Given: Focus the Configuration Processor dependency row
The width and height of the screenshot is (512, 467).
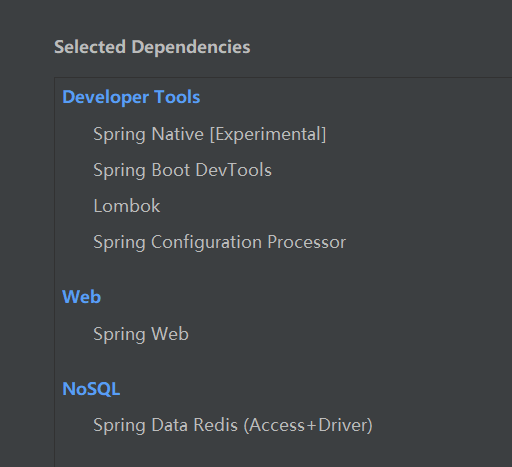Looking at the screenshot, I should [283, 242].
